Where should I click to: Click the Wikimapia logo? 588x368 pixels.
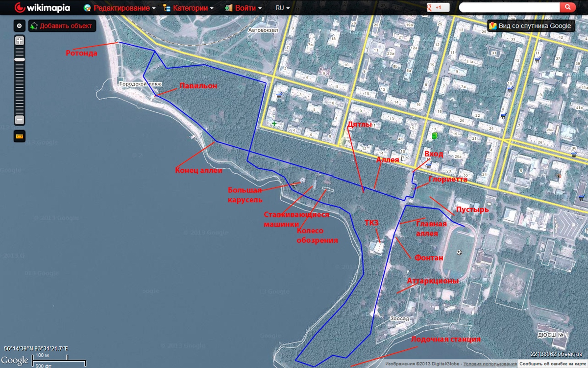42,8
